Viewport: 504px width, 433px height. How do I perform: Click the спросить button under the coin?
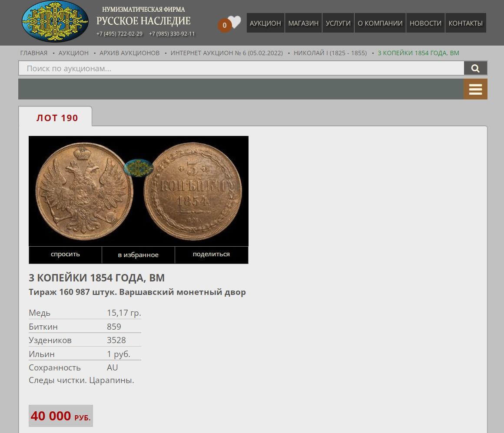[x=65, y=255]
